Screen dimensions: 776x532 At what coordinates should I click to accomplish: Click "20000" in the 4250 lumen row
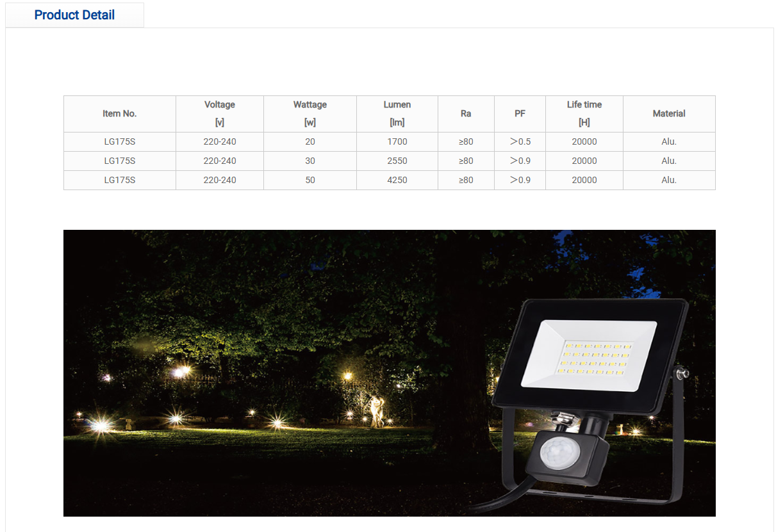click(584, 181)
